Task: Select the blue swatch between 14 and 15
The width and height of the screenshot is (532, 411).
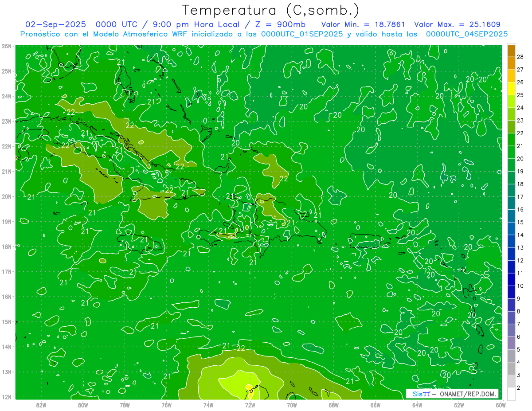Action: click(511, 228)
